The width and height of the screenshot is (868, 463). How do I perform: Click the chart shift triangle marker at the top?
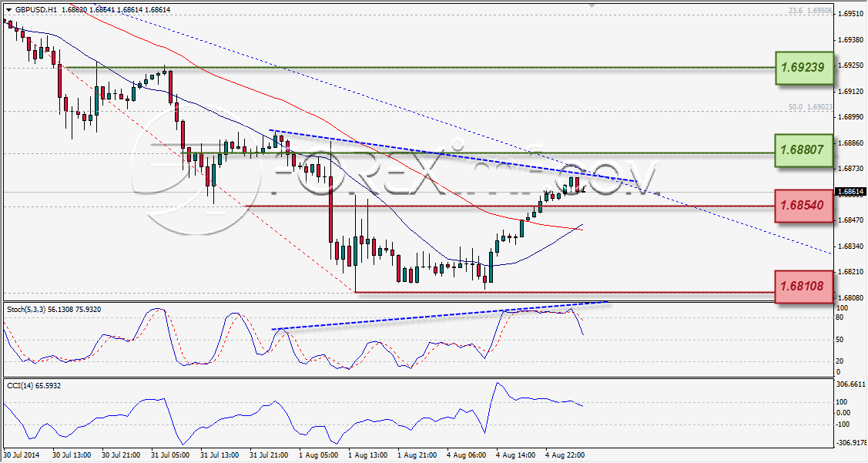(x=592, y=4)
